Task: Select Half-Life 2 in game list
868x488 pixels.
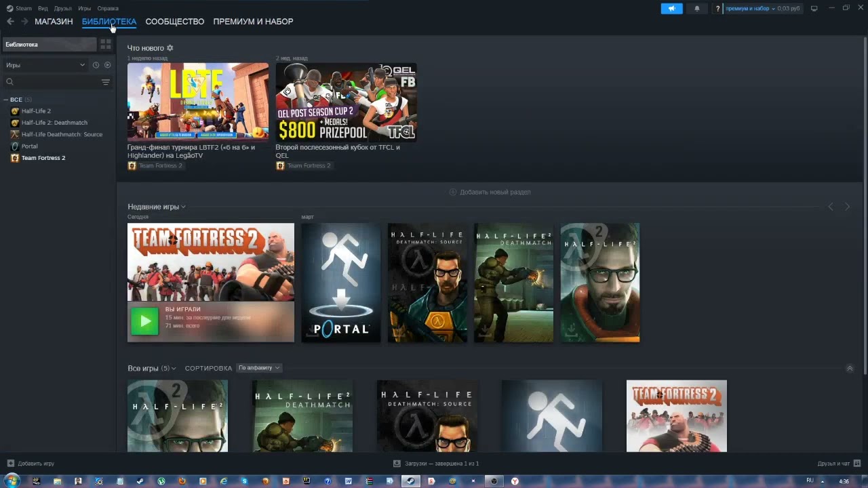Action: pos(36,111)
